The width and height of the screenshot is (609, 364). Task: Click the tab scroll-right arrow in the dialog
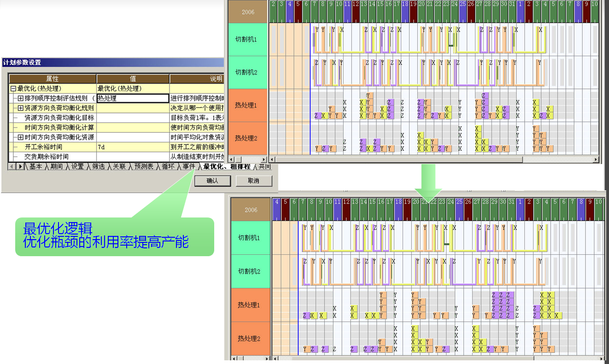20,167
